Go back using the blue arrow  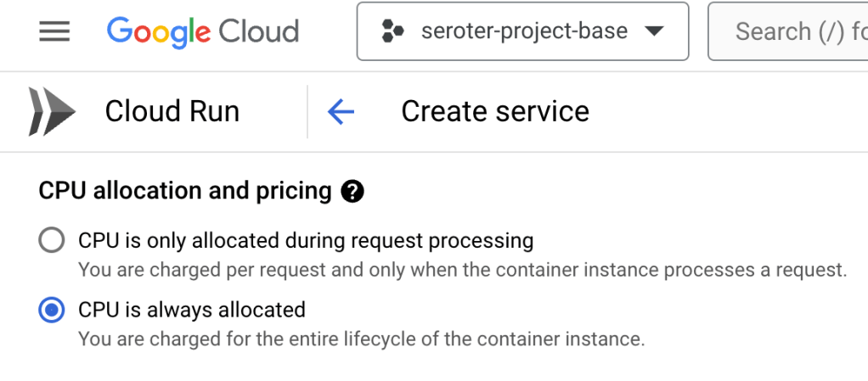341,111
